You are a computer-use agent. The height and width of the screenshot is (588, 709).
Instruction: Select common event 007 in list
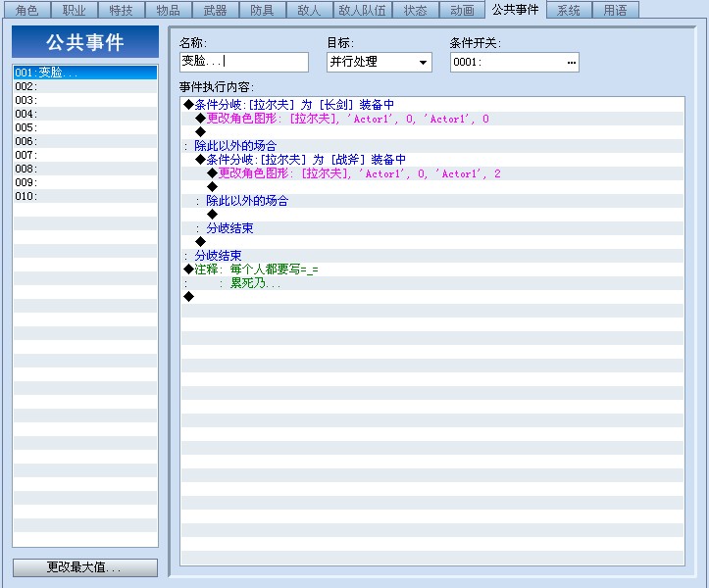click(85, 155)
